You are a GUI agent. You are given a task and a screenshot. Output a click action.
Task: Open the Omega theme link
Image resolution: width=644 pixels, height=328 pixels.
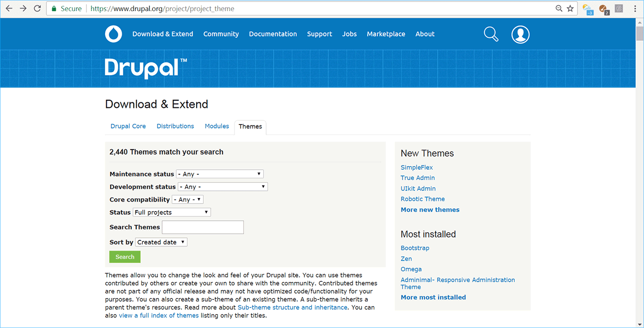click(x=411, y=269)
